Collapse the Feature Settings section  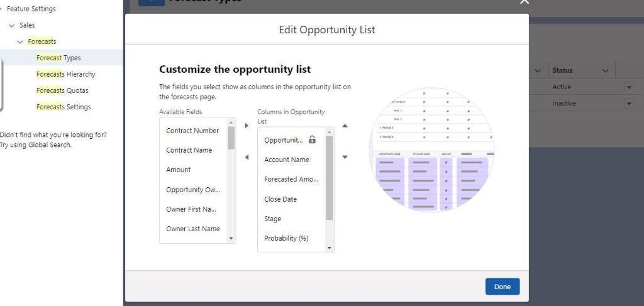coord(2,9)
